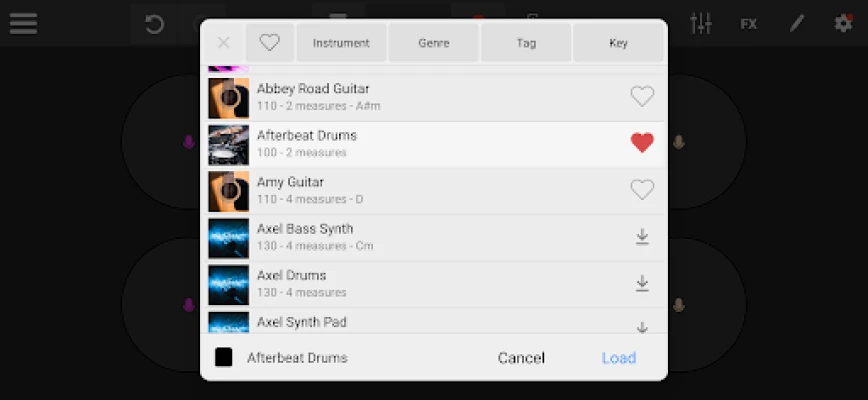The height and width of the screenshot is (400, 868).
Task: Select the pencil edit tool
Action: point(796,23)
